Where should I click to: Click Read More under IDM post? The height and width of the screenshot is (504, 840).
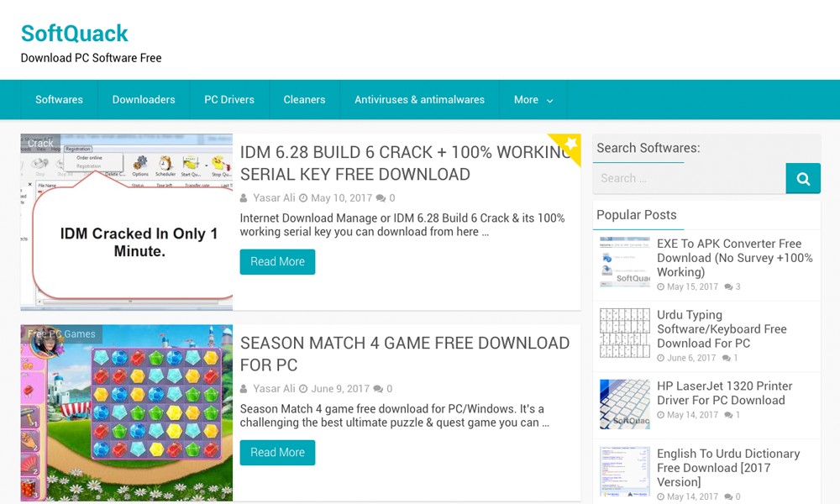coord(277,262)
